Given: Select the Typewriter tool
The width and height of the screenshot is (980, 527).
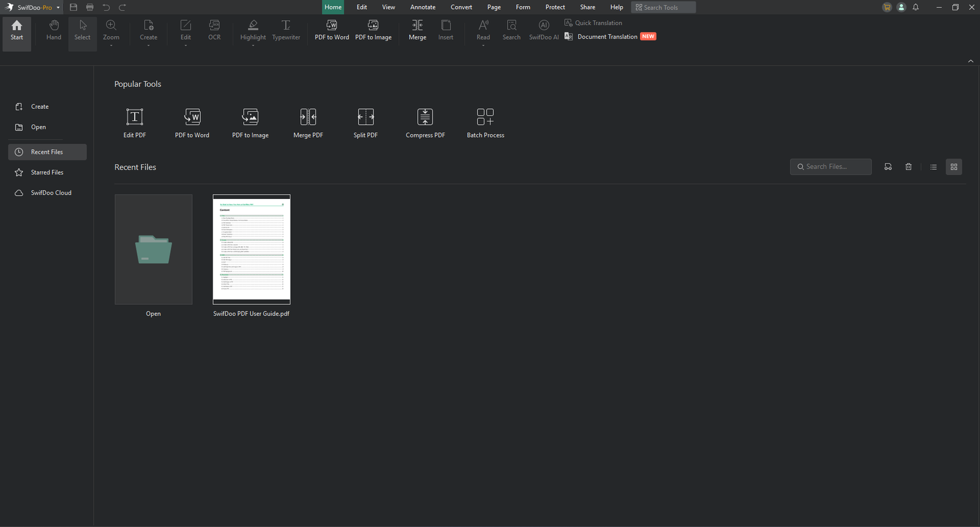Looking at the screenshot, I should 286,30.
